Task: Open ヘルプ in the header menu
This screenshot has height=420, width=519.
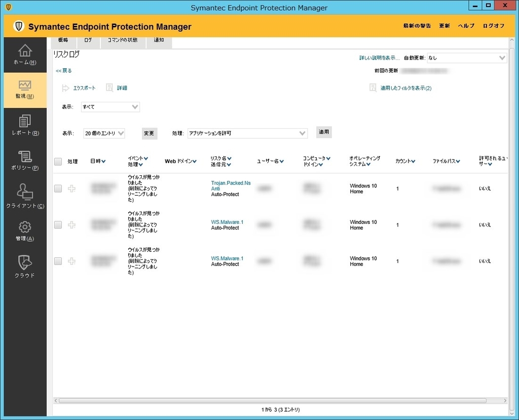Action: (466, 26)
